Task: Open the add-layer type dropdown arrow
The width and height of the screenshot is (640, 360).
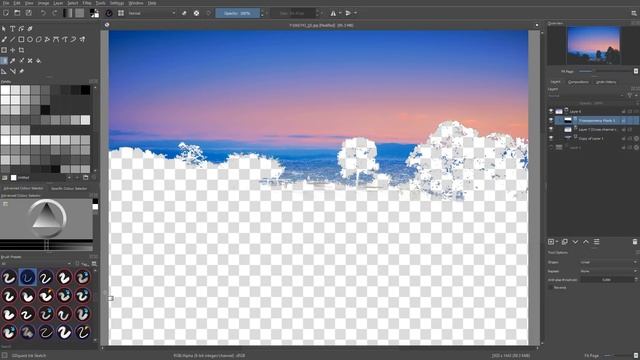Action: (x=557, y=242)
